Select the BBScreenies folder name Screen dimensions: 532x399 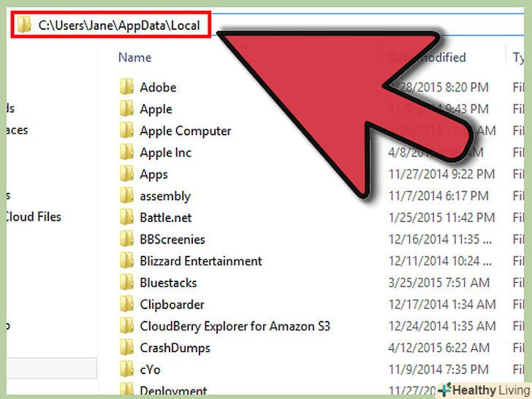click(172, 239)
